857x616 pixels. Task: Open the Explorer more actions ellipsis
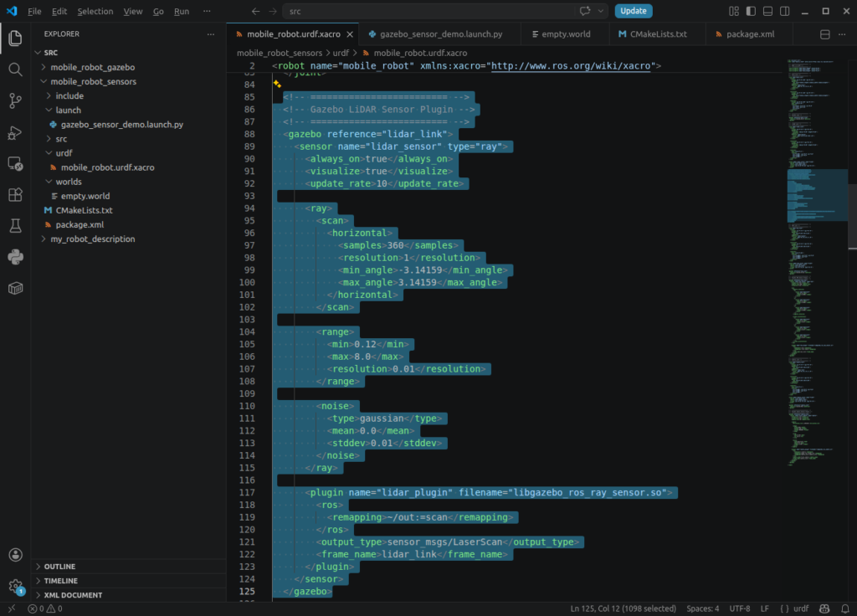[211, 33]
